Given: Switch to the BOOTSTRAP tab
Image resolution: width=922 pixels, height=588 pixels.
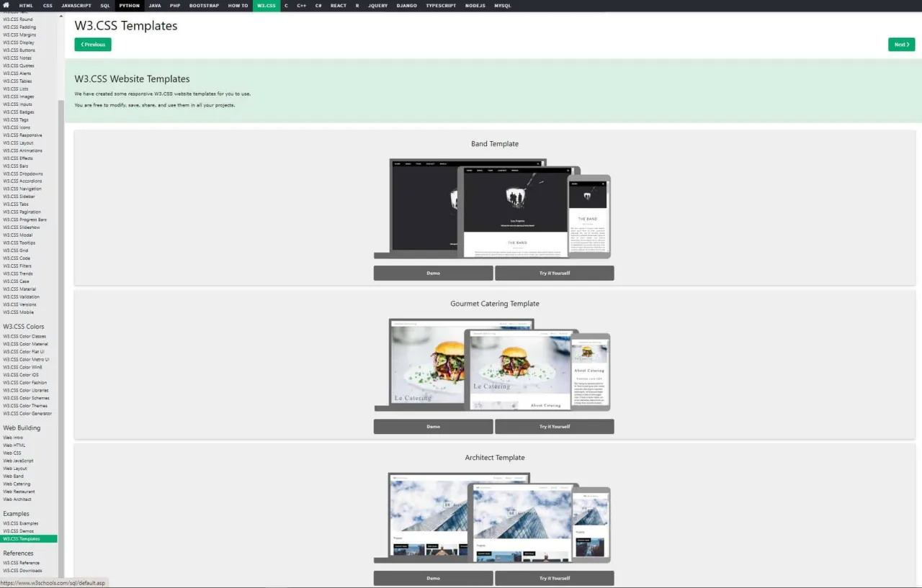Looking at the screenshot, I should [204, 5].
